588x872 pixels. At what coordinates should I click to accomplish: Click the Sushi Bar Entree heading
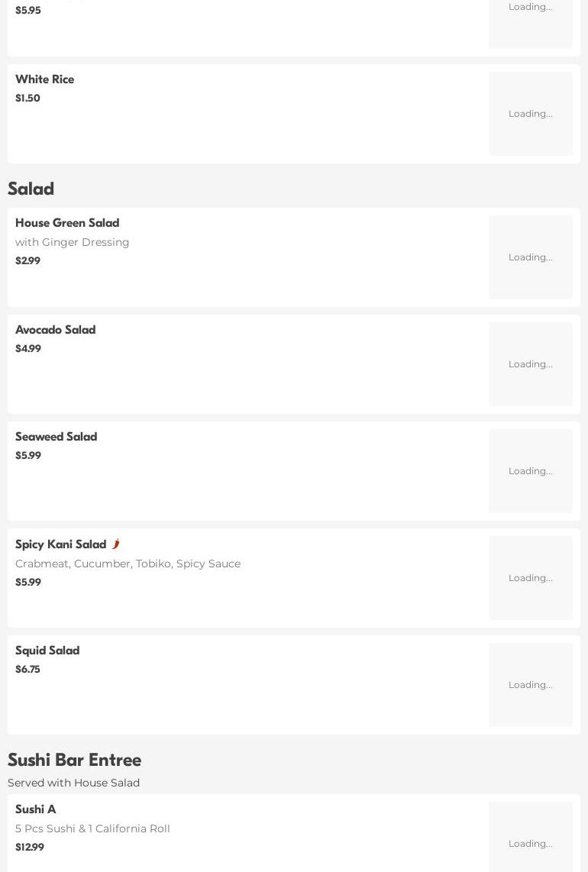click(x=75, y=760)
